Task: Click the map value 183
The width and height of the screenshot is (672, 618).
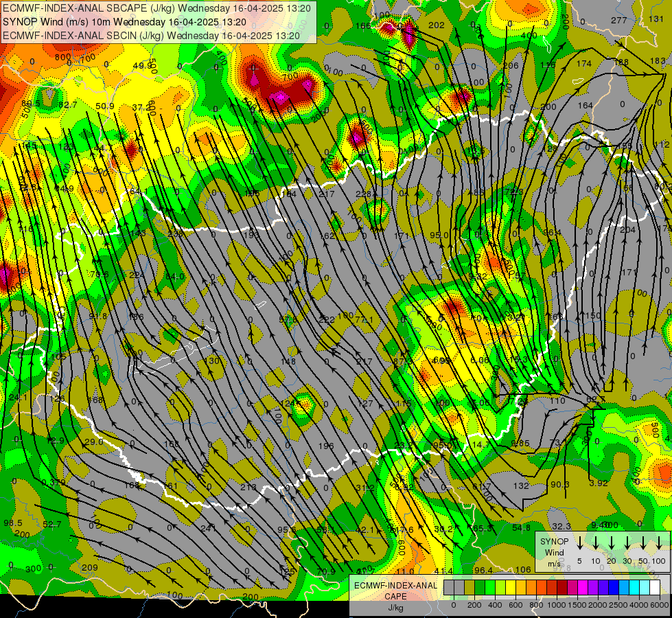Action: click(x=658, y=61)
